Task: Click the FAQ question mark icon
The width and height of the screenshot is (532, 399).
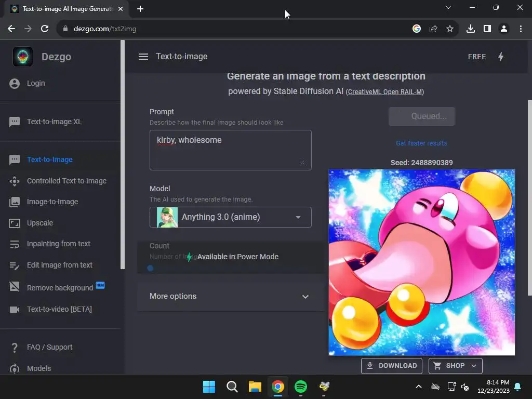Action: (x=15, y=348)
